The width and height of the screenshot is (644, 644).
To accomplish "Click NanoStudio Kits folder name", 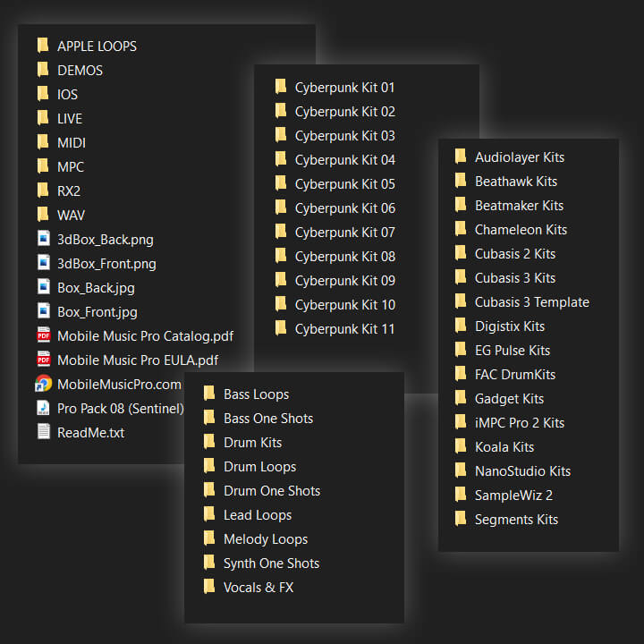I will pos(523,471).
